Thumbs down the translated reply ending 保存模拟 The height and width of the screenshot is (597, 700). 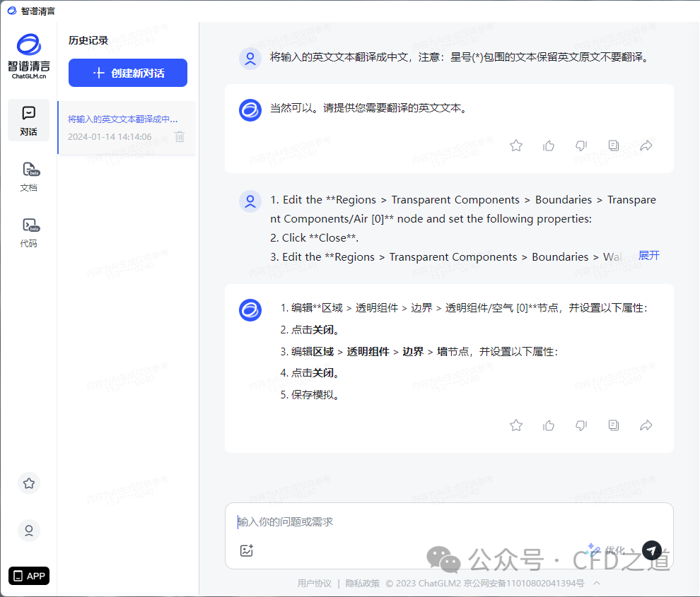point(581,425)
